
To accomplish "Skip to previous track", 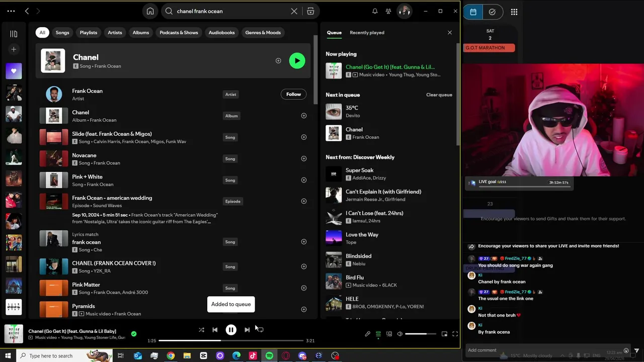I will 215,330.
